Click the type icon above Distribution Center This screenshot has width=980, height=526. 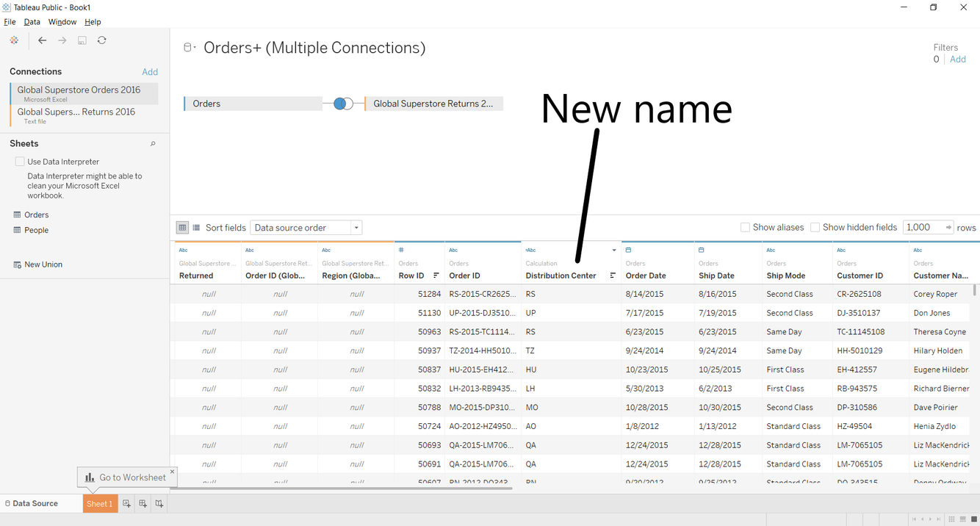[x=530, y=250]
